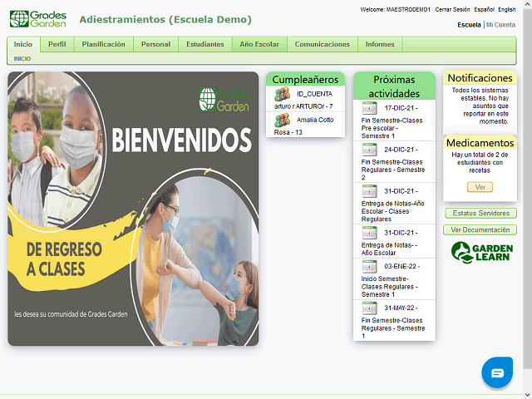The image size is (532, 399).
Task: Click Entrega de Notas-Año Escolar - Clases Regulares
Action: (392, 211)
